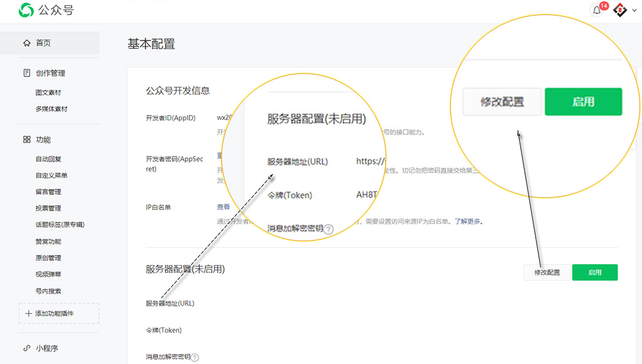Click the 查看 link for IP白名单
Screen dimensions: 642x364
[223, 207]
